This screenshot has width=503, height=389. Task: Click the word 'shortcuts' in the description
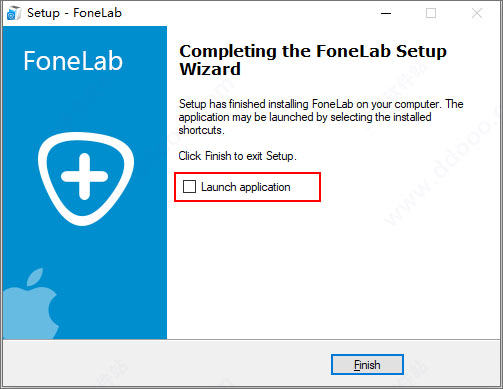click(x=200, y=130)
